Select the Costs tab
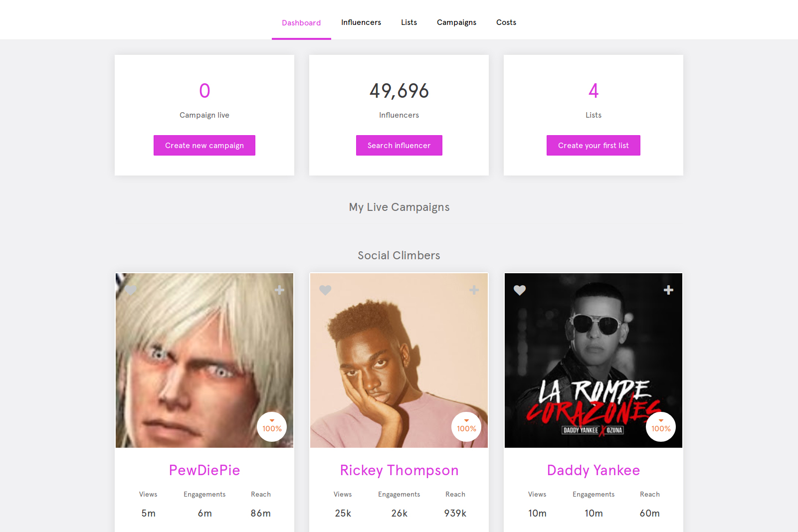Image resolution: width=798 pixels, height=532 pixels. (506, 22)
